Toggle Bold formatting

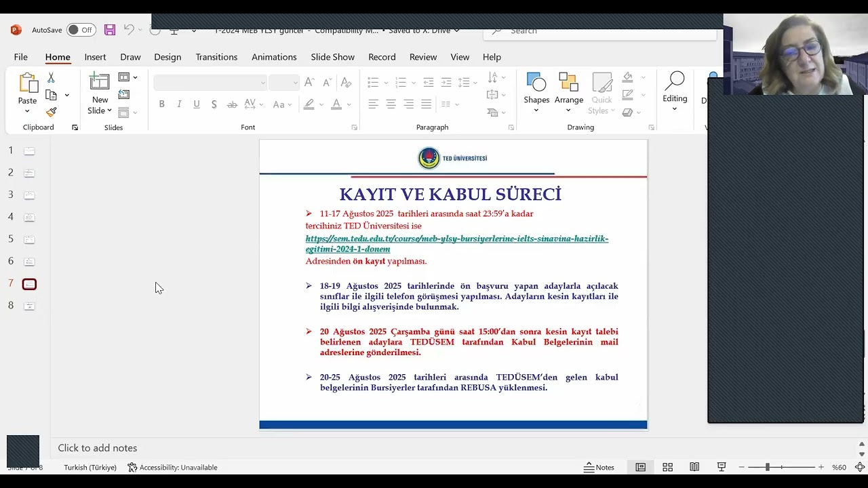(x=161, y=104)
